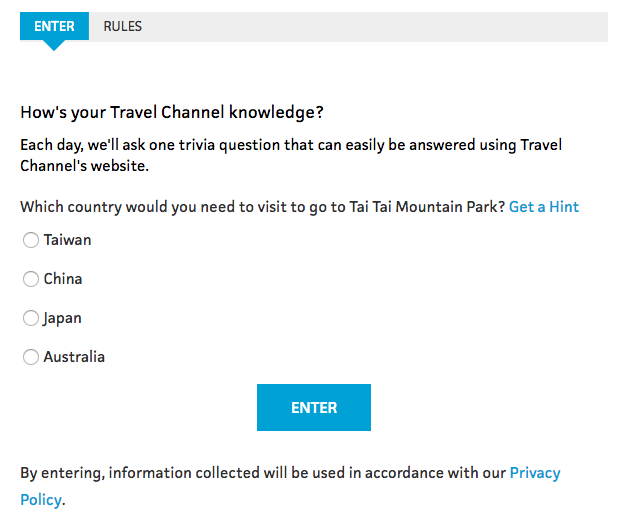The width and height of the screenshot is (619, 532).
Task: Click the daily trivia description paragraph
Action: pos(291,155)
